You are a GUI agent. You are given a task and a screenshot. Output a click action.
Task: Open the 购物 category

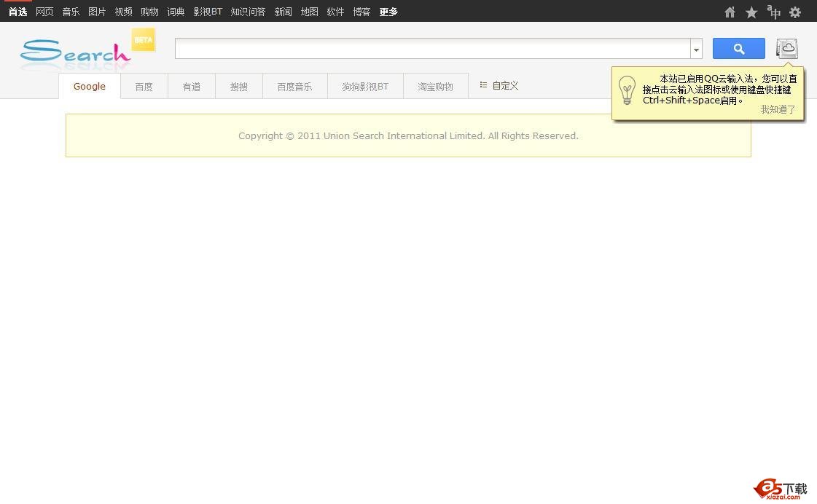pyautogui.click(x=149, y=12)
